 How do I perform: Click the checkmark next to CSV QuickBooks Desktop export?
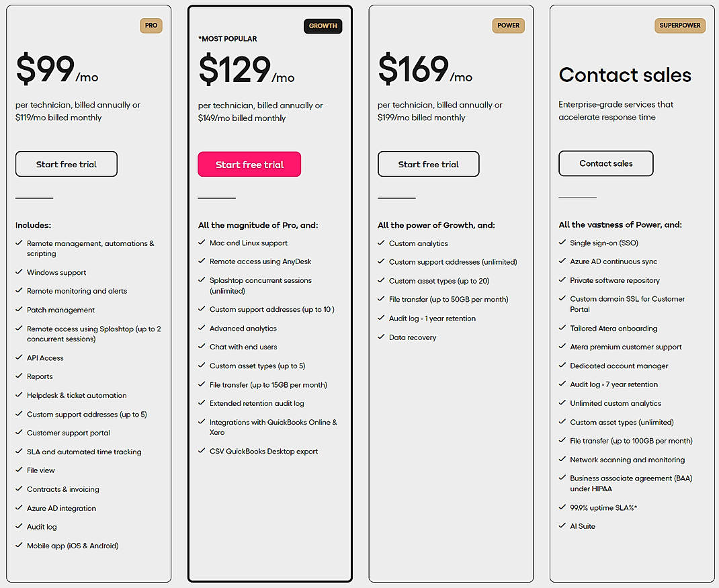(x=202, y=451)
